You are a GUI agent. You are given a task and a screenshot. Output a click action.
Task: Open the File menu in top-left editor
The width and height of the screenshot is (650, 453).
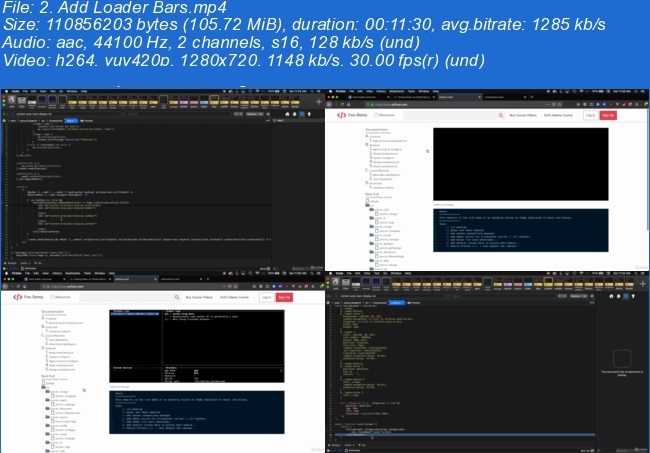(x=25, y=91)
